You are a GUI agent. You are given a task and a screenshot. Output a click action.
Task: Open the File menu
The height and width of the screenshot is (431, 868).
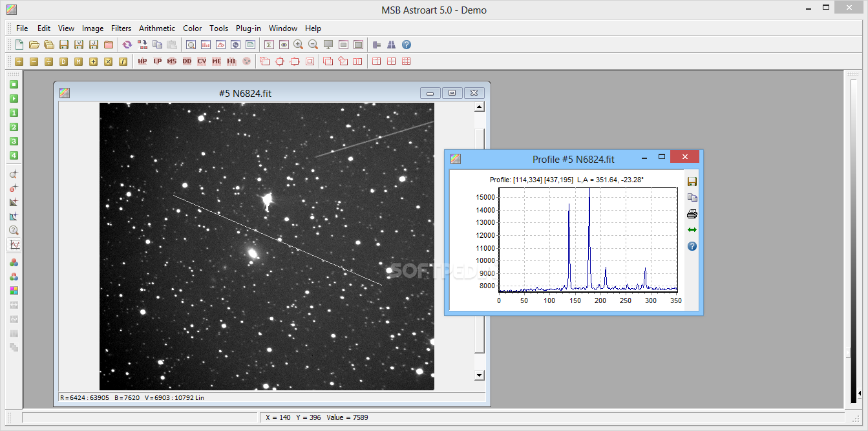click(22, 28)
